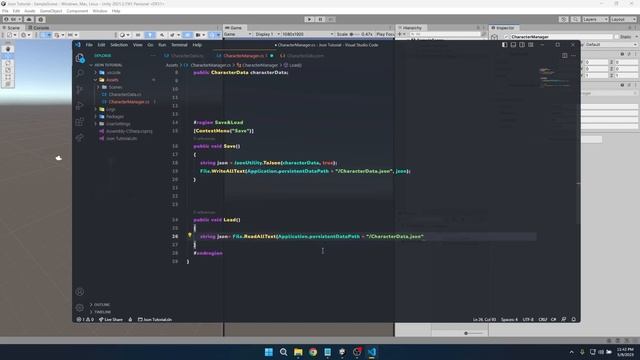
Task: Click CharacterManager breadcrumb in editor
Action: (260, 65)
